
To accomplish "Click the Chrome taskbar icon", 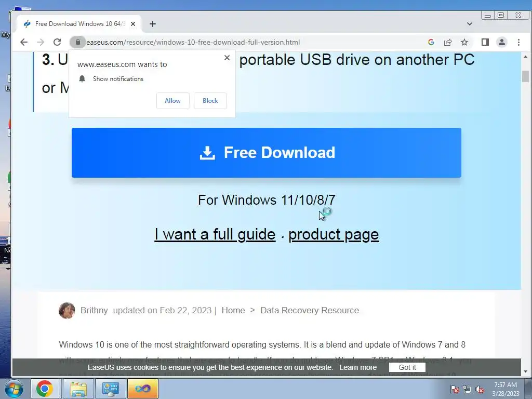I will (x=45, y=389).
